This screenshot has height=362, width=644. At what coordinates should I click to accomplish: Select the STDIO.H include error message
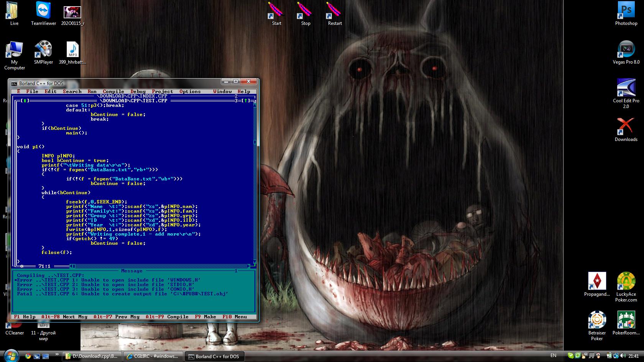tap(106, 285)
